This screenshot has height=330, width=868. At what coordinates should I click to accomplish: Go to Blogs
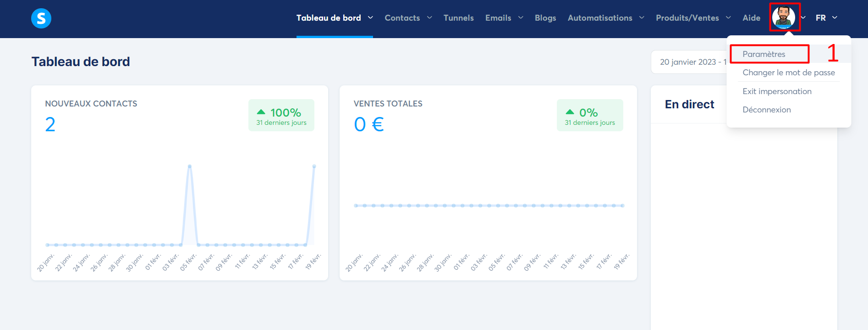click(x=545, y=18)
